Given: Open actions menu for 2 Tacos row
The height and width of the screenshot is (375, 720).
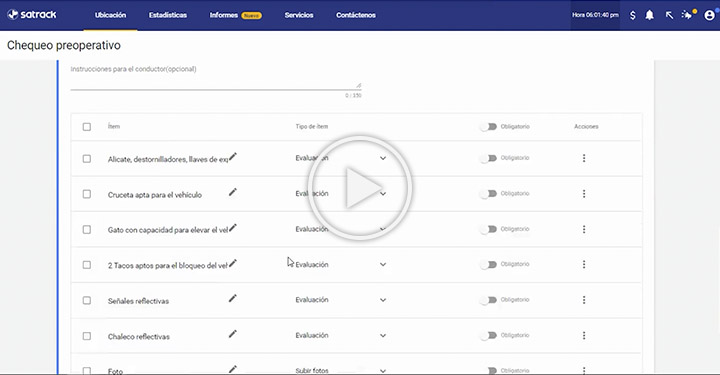Looking at the screenshot, I should click(584, 264).
